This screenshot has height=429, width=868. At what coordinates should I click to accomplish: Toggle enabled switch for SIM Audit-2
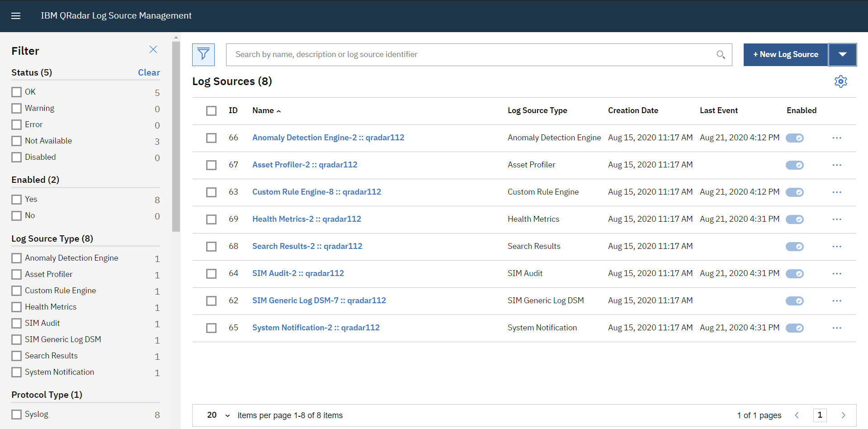coord(794,274)
